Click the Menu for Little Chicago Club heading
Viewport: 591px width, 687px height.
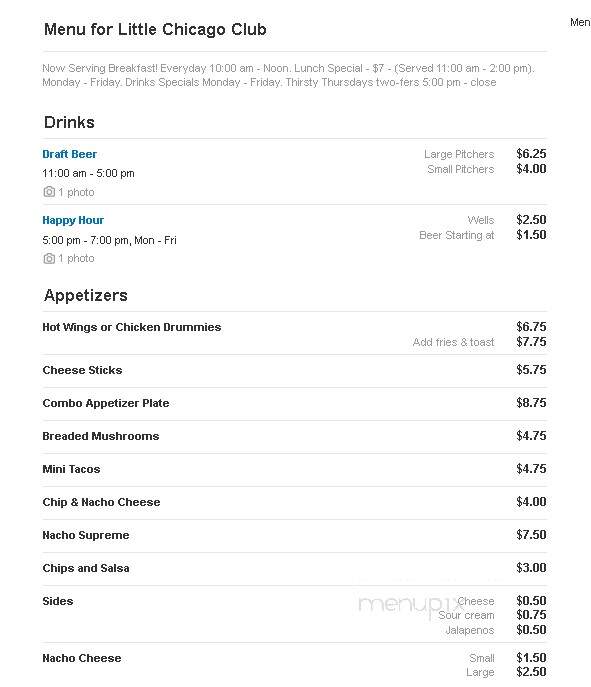(x=155, y=29)
